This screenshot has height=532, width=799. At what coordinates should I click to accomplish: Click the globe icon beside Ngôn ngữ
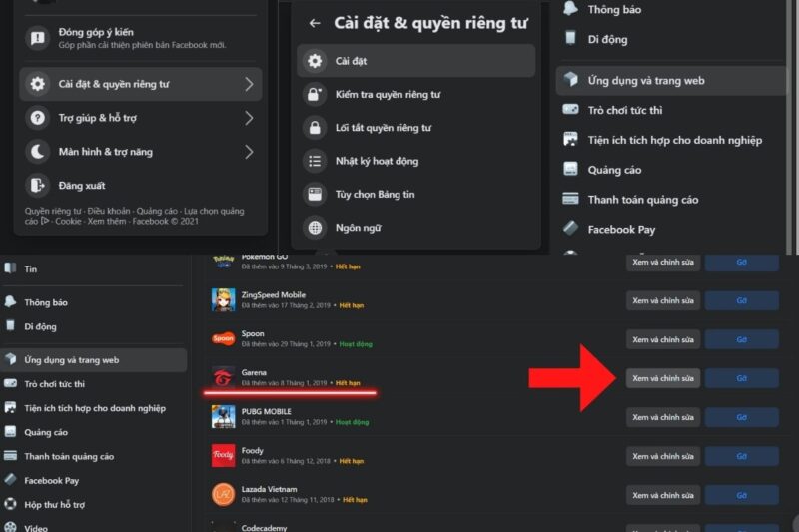point(315,228)
